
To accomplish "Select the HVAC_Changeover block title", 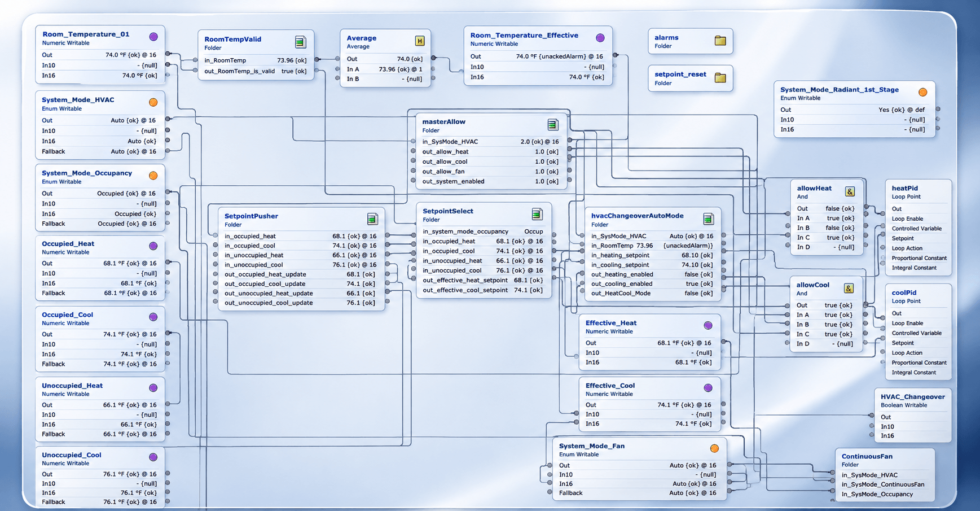I will coord(912,396).
